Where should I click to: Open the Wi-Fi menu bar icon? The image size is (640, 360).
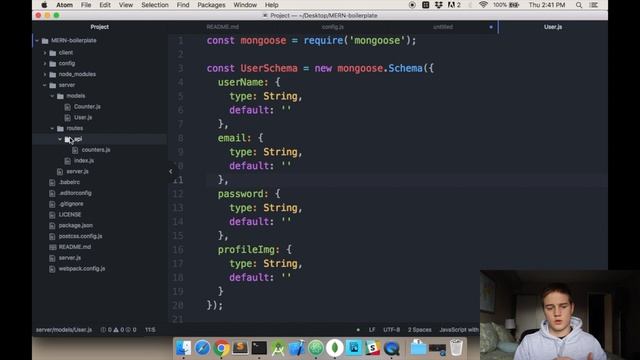point(483,5)
